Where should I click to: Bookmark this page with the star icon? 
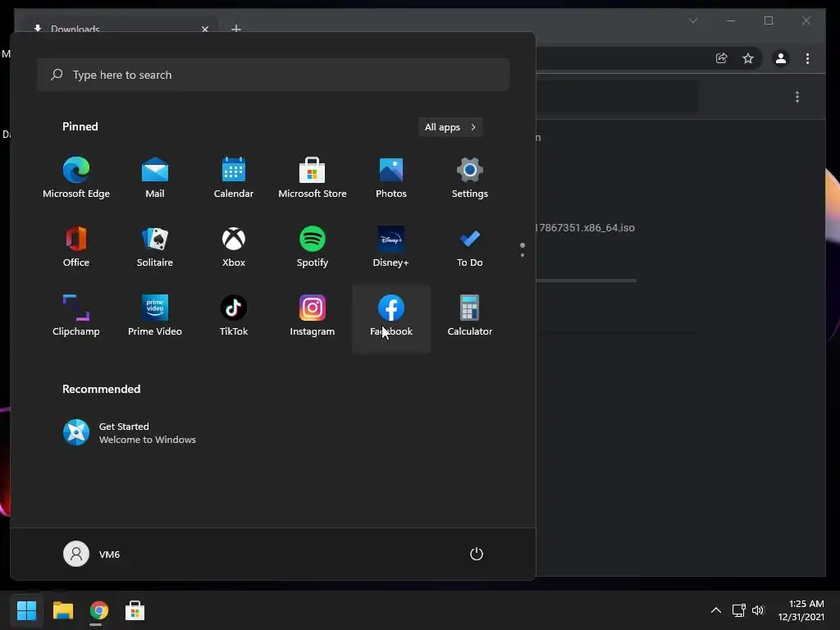click(x=748, y=58)
